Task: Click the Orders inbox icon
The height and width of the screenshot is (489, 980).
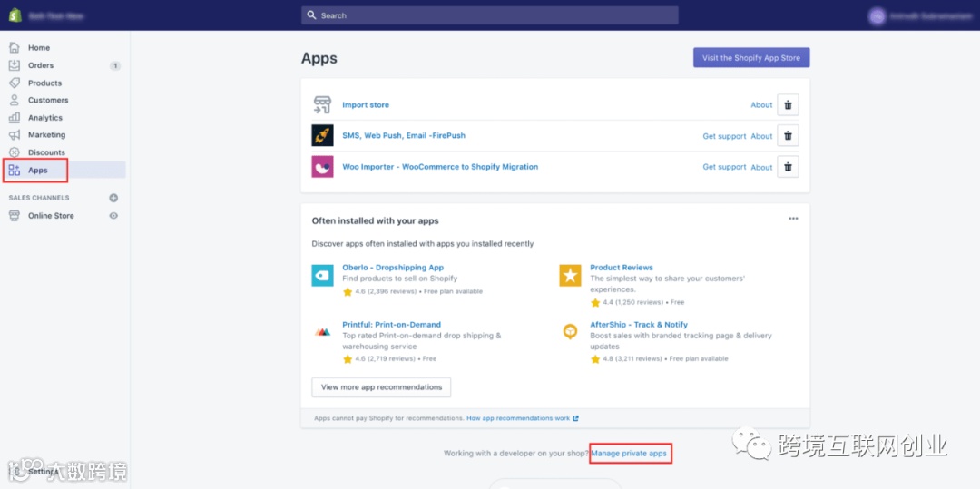Action: 15,65
